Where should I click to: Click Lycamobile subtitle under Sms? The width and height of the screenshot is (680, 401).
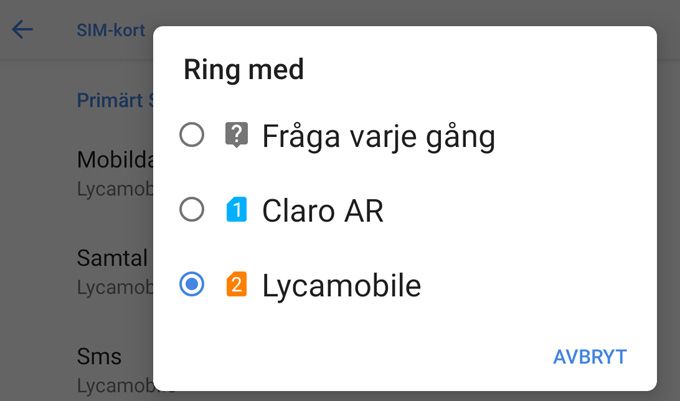point(115,386)
